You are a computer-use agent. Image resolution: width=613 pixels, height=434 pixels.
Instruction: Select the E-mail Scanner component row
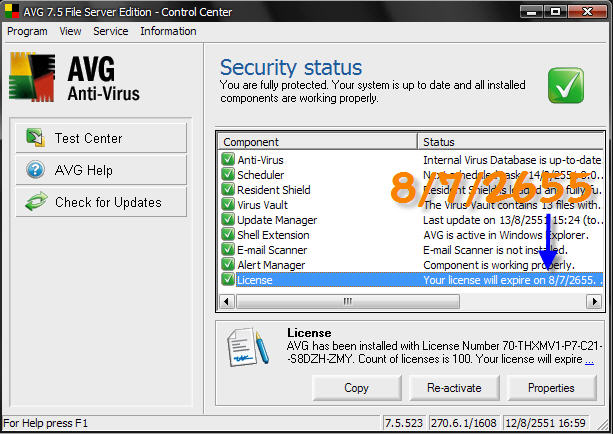coord(410,250)
